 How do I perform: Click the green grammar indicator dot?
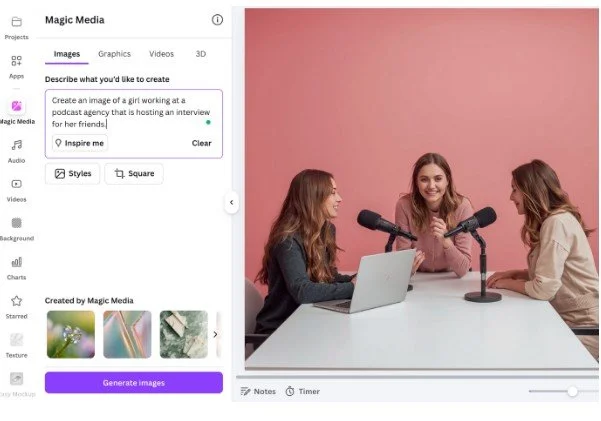point(208,122)
